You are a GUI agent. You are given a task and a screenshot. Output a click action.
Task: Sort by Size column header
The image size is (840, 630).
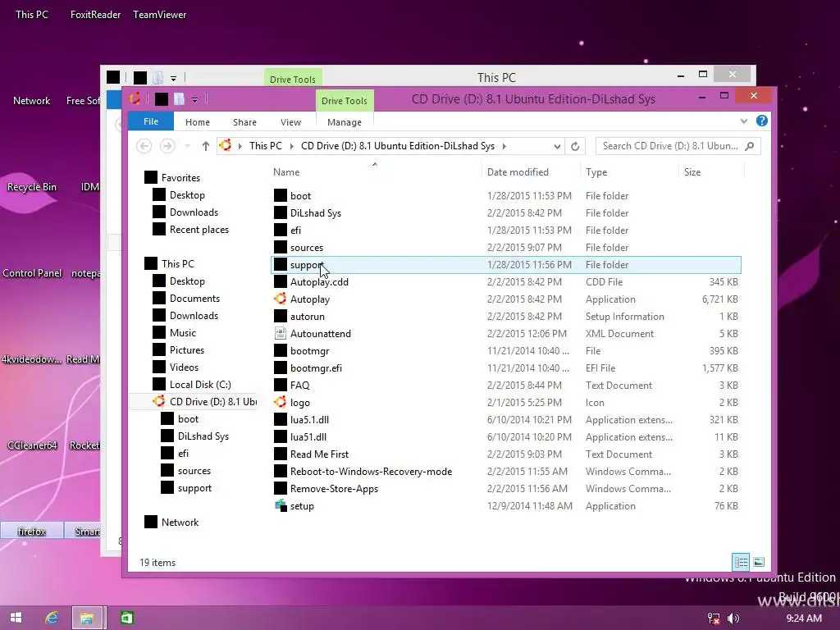click(x=692, y=172)
